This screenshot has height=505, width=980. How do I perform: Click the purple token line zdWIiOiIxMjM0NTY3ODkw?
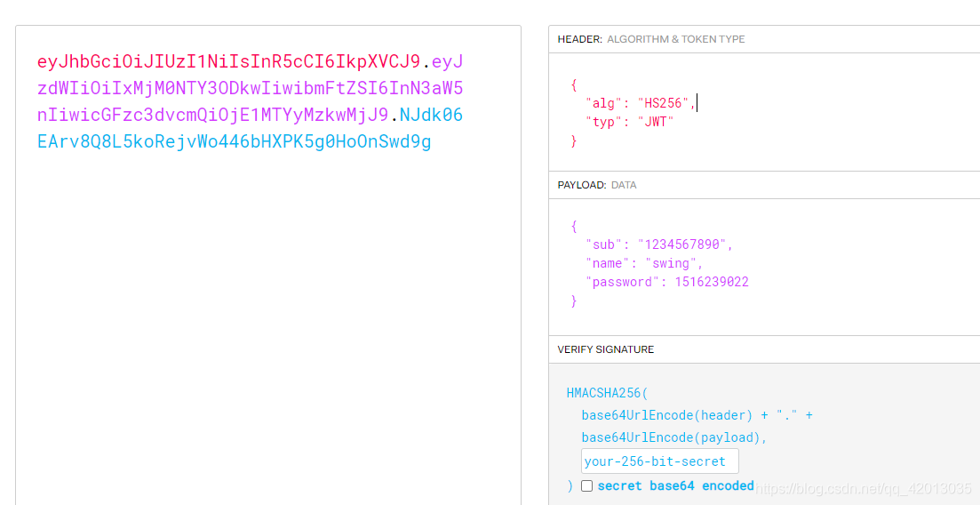coord(250,88)
